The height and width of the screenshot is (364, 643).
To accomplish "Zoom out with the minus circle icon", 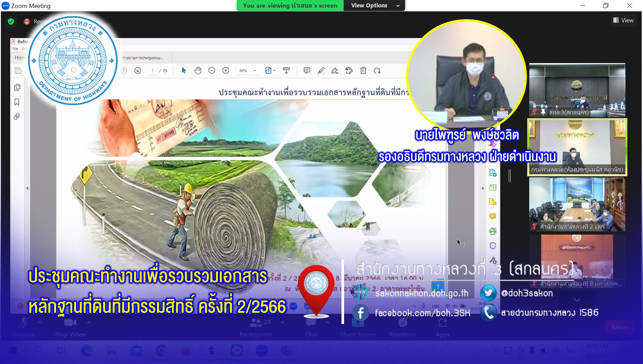I will coord(212,70).
